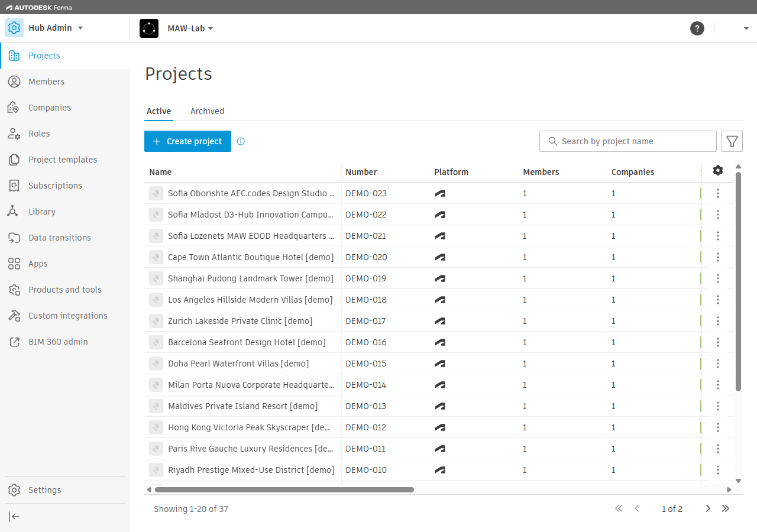Image resolution: width=757 pixels, height=532 pixels.
Task: Switch to the Archived tab
Action: coord(207,111)
